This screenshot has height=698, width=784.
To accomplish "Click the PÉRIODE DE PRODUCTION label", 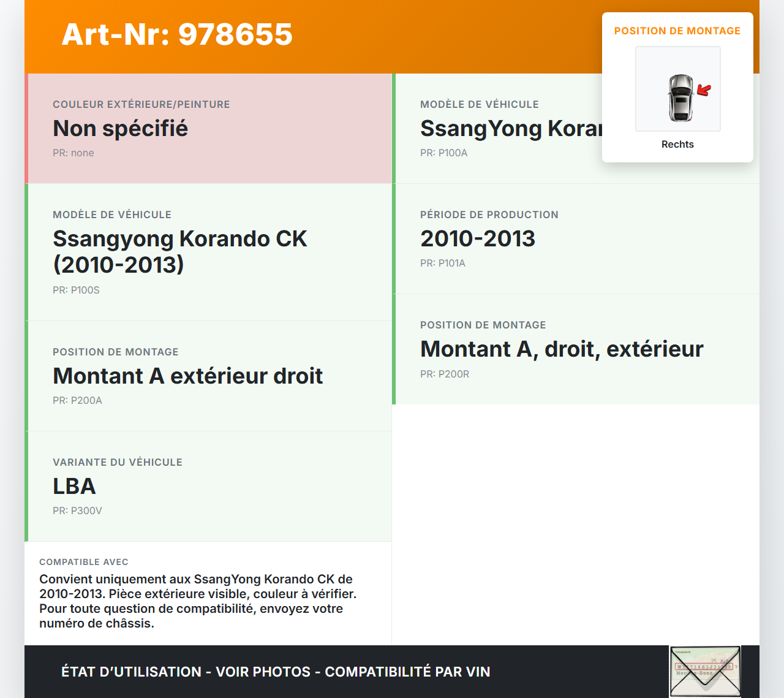I will tap(489, 214).
